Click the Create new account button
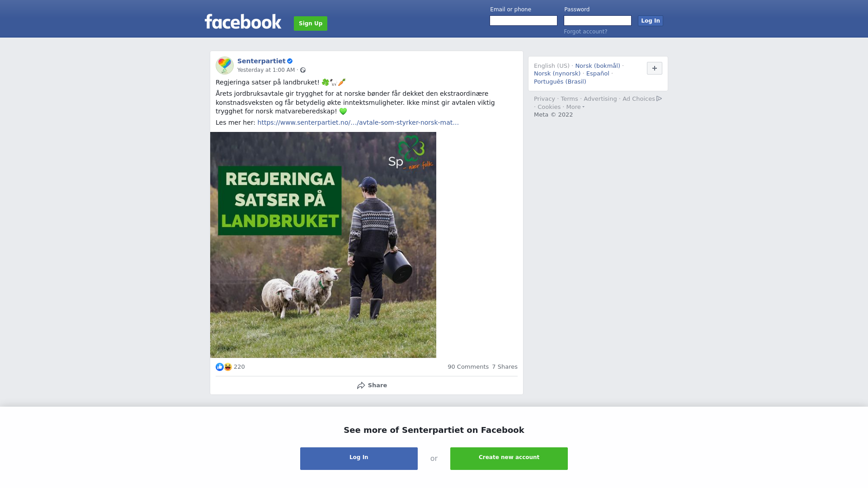Image resolution: width=868 pixels, height=488 pixels. (x=509, y=459)
